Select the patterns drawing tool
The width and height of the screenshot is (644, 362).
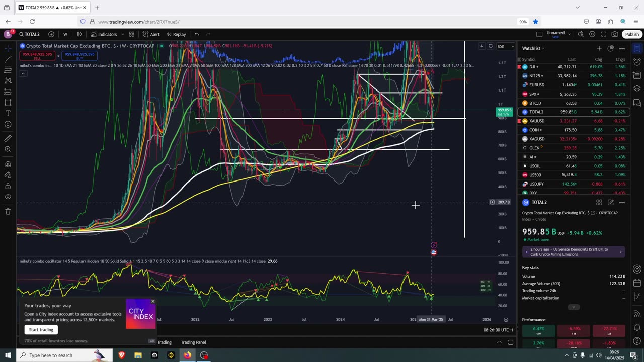click(x=8, y=81)
